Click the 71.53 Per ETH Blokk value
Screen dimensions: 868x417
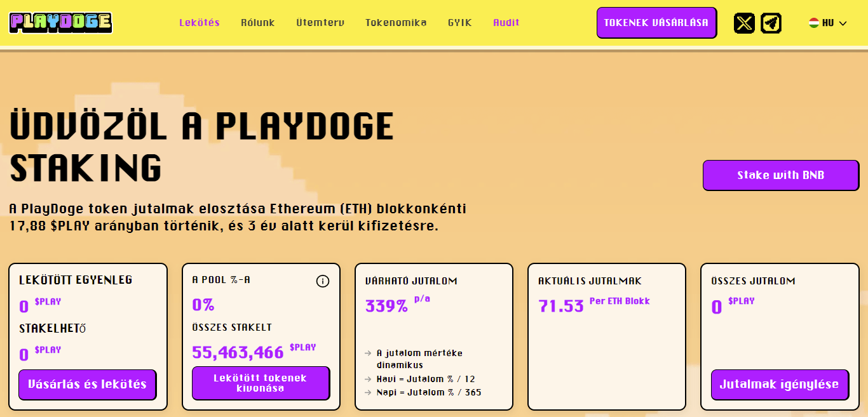click(x=560, y=306)
